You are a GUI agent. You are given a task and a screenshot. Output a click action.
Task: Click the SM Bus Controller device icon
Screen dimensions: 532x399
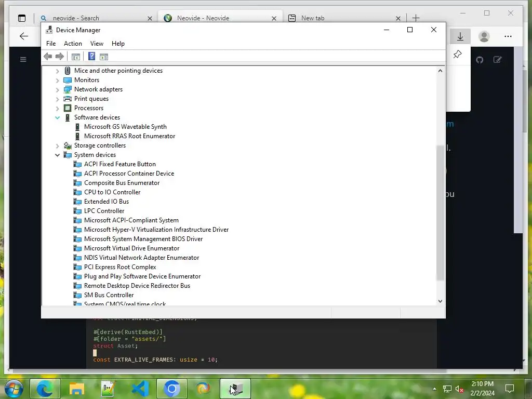(x=77, y=295)
